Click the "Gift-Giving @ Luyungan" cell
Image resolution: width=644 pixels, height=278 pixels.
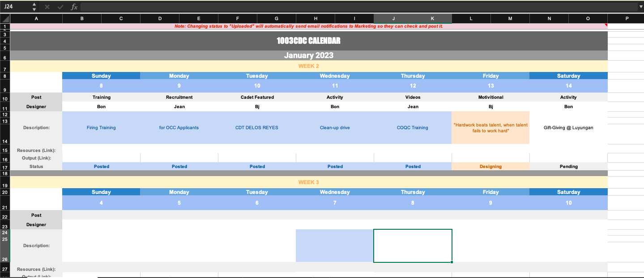point(568,127)
